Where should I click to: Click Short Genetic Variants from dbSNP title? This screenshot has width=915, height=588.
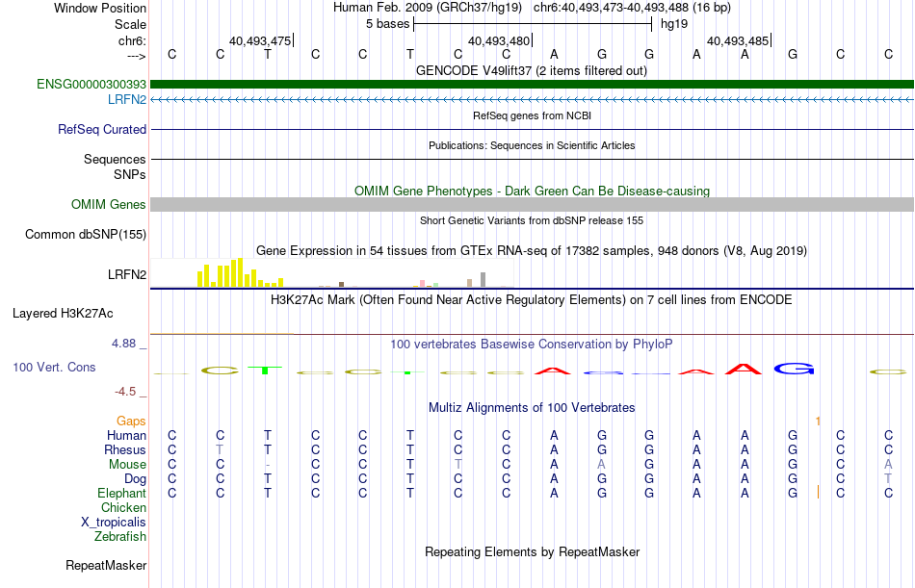click(x=532, y=220)
